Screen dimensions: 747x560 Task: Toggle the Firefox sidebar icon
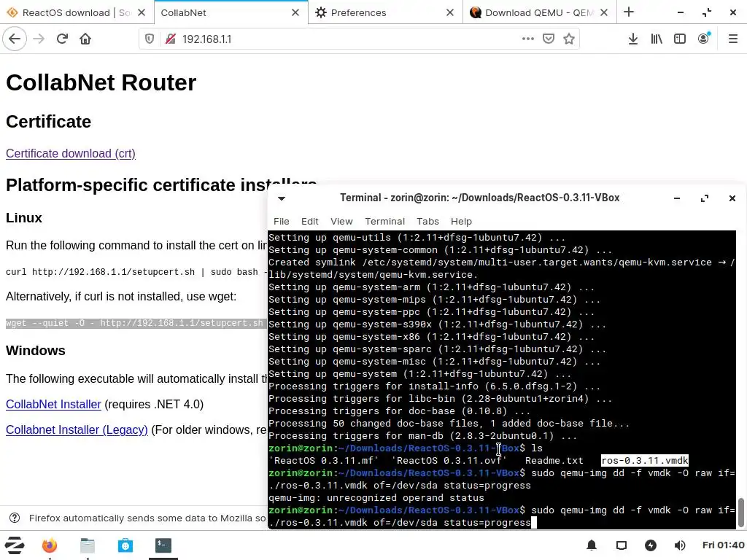pyautogui.click(x=680, y=39)
